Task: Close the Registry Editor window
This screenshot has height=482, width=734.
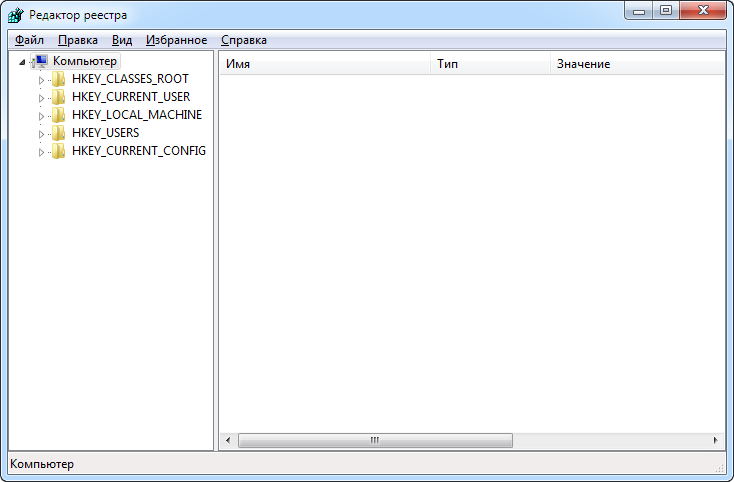Action: 703,11
